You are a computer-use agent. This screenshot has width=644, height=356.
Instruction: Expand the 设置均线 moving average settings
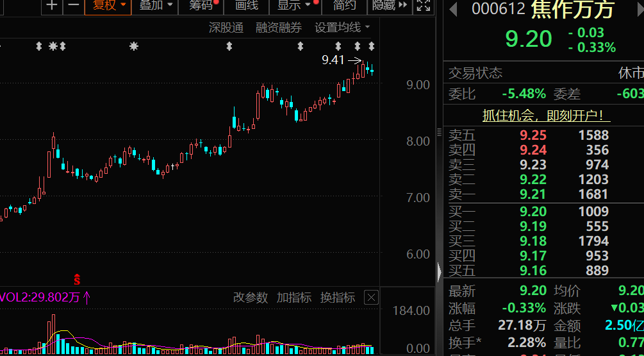coord(342,28)
